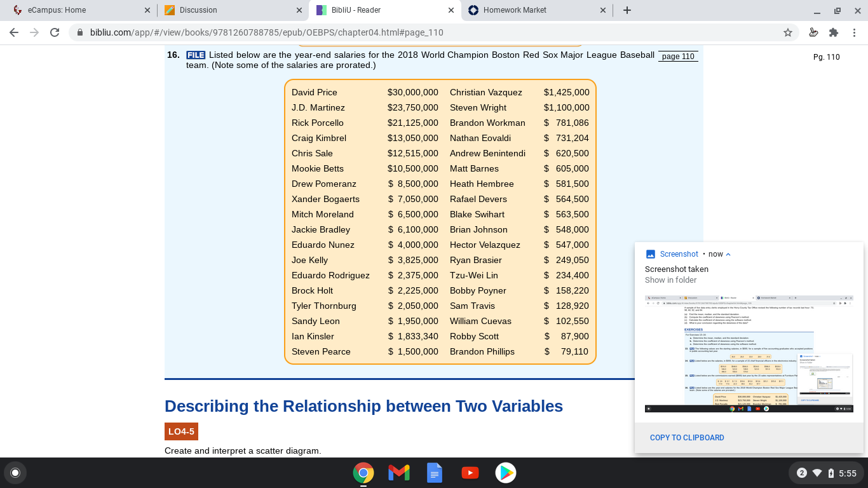Screen dimensions: 868x488
Task: Click the $79,110 salary for Brandon Phillips
Action: (566, 351)
